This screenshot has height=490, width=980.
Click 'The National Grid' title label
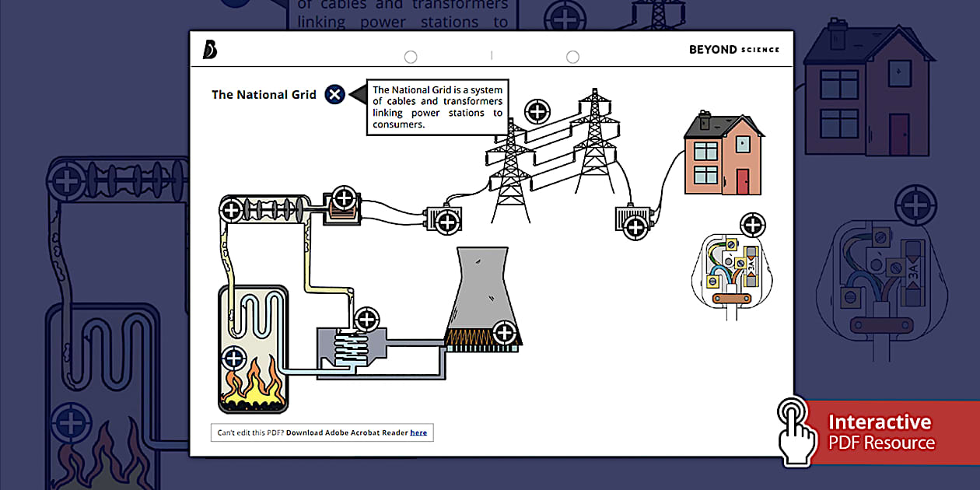coord(264,95)
